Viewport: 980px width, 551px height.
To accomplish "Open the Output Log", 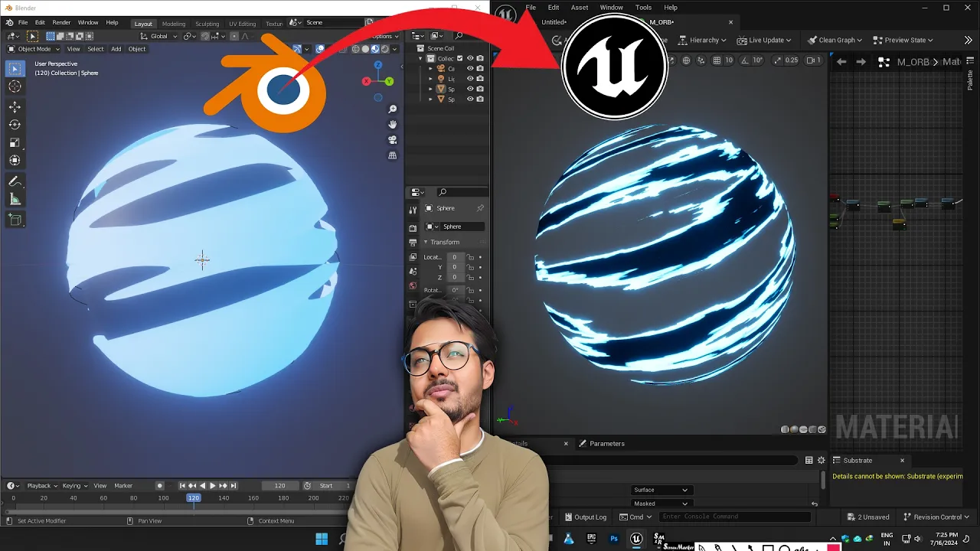I will [585, 517].
